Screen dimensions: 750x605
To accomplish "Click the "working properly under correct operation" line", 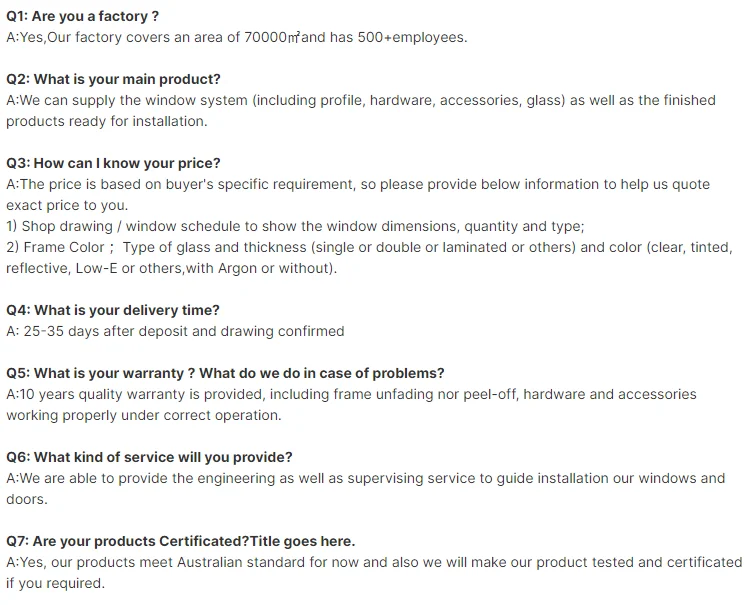I will pos(144,415).
